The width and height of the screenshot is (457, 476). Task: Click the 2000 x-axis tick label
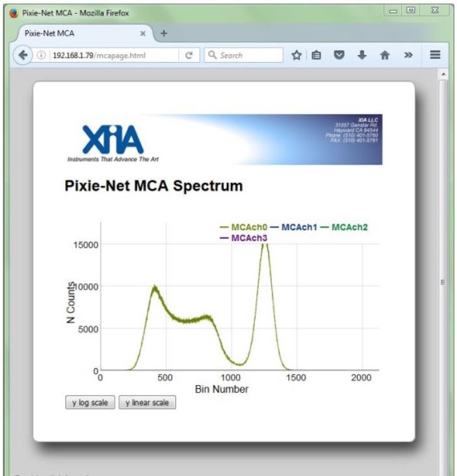click(x=361, y=378)
